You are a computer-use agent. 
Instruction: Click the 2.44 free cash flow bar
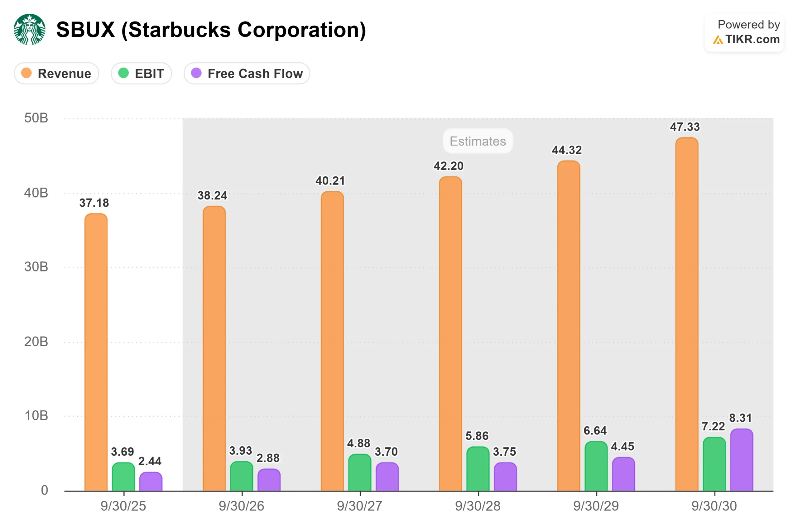pyautogui.click(x=151, y=482)
